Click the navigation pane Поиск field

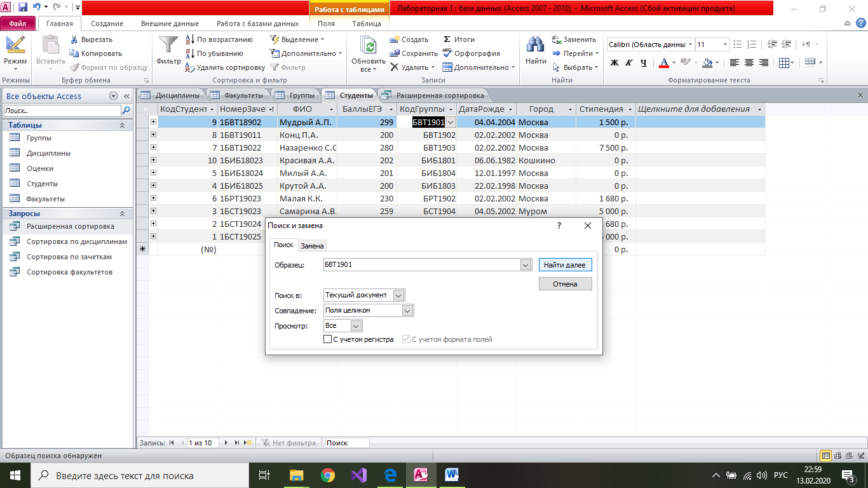pyautogui.click(x=61, y=111)
